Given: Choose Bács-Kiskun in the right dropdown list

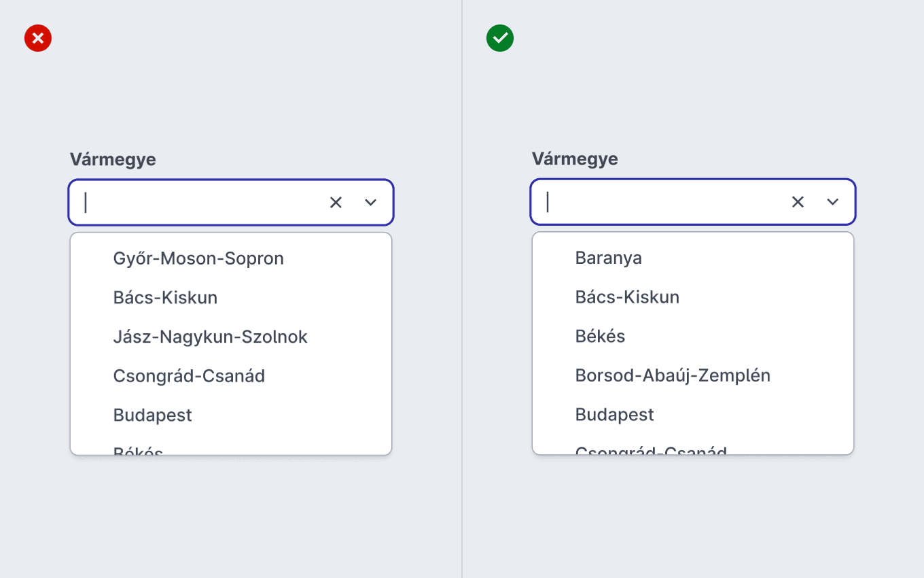Looking at the screenshot, I should (693, 297).
